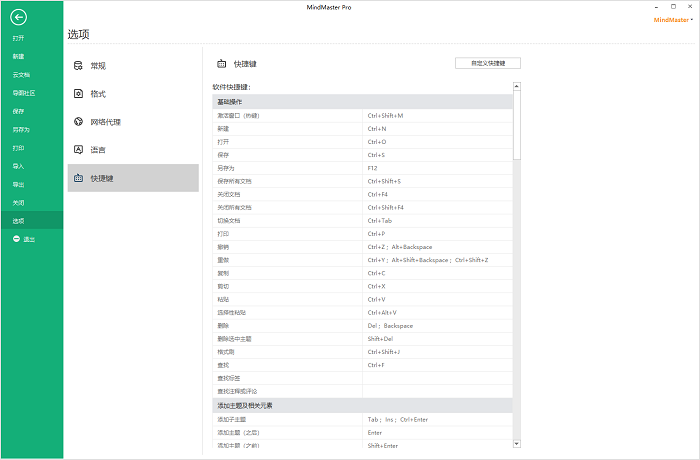Select 新建 (New) in green sidebar

18,56
